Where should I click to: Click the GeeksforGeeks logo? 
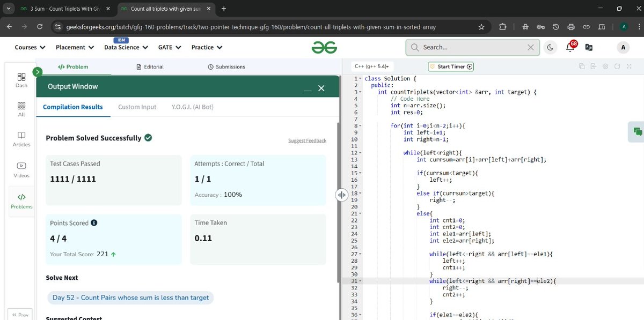click(x=324, y=47)
